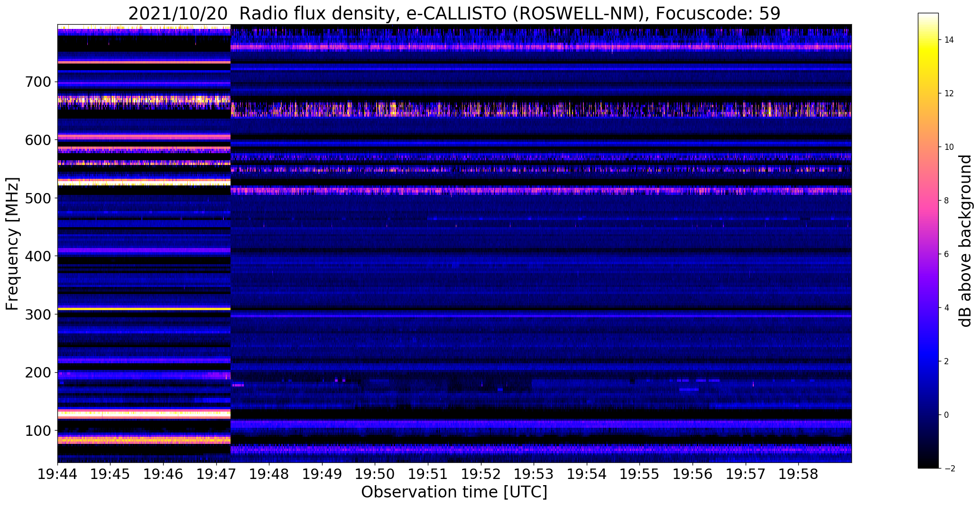Viewport: 980px width, 506px height.
Task: Click the 19:56 time tick label
Action: (x=693, y=474)
